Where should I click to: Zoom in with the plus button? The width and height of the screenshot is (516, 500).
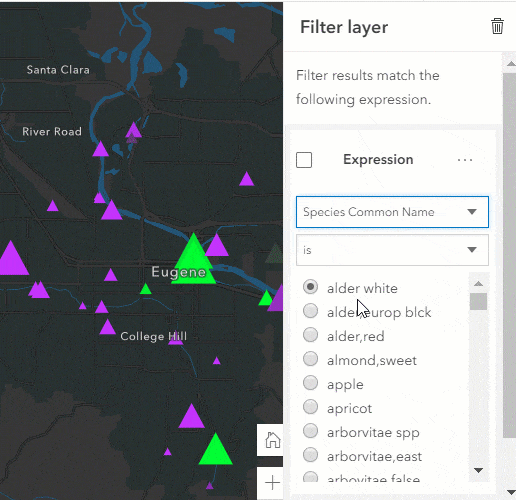click(272, 483)
